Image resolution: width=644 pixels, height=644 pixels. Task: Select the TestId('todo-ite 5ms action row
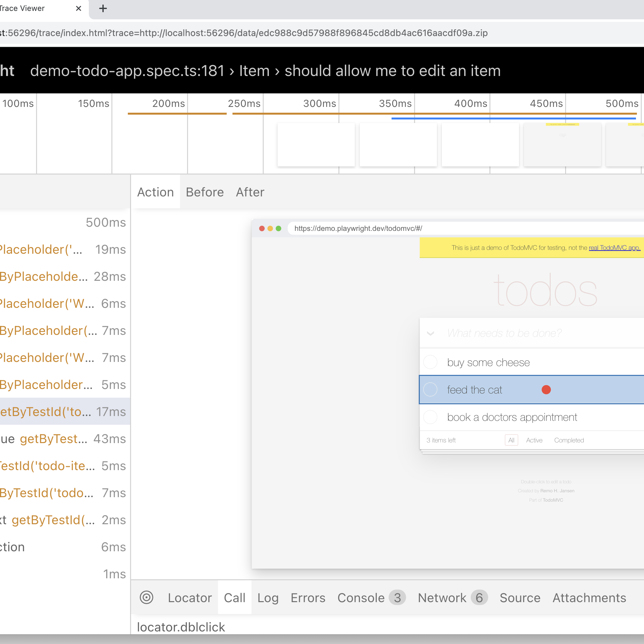[65, 466]
